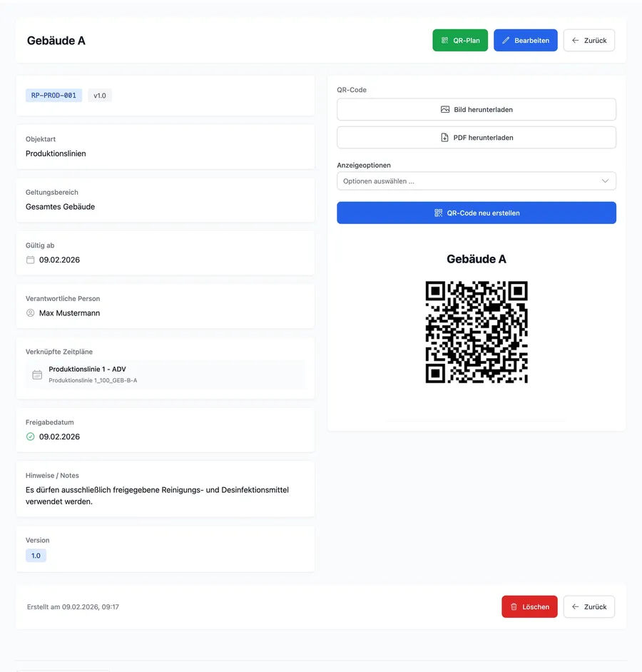Click the Gebäude A QR code image
Screen dimensions: 642x672
pyautogui.click(x=476, y=332)
